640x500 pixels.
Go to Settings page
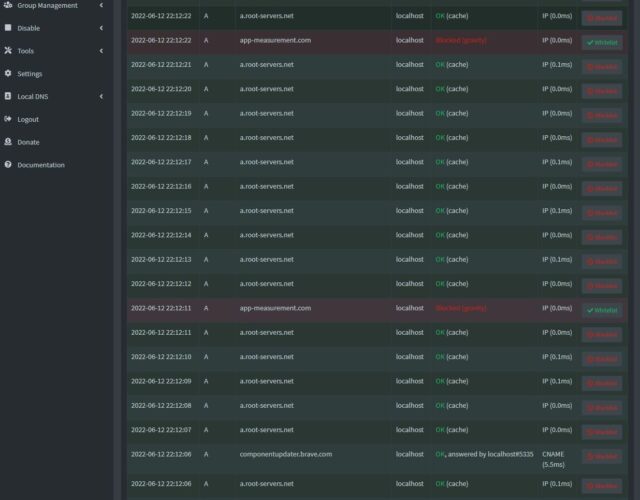(29, 74)
